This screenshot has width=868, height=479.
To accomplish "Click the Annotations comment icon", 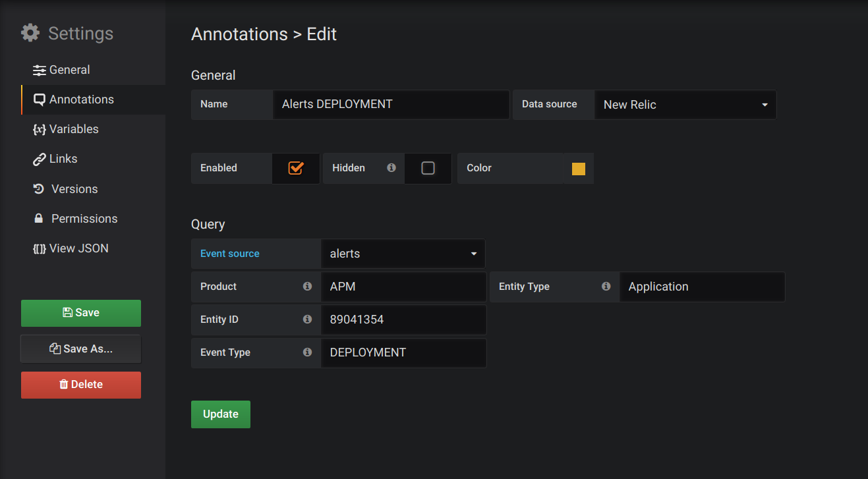I will pos(40,100).
